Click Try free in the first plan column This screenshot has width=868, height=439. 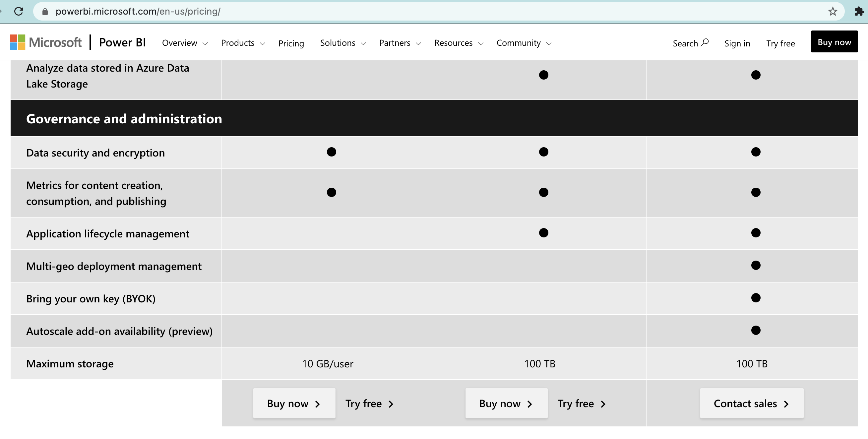click(x=369, y=404)
